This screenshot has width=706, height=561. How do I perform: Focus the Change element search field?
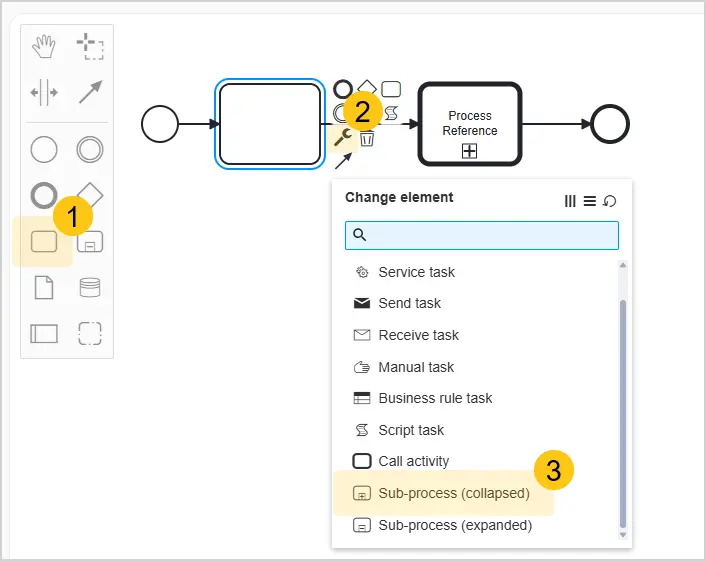click(x=482, y=235)
